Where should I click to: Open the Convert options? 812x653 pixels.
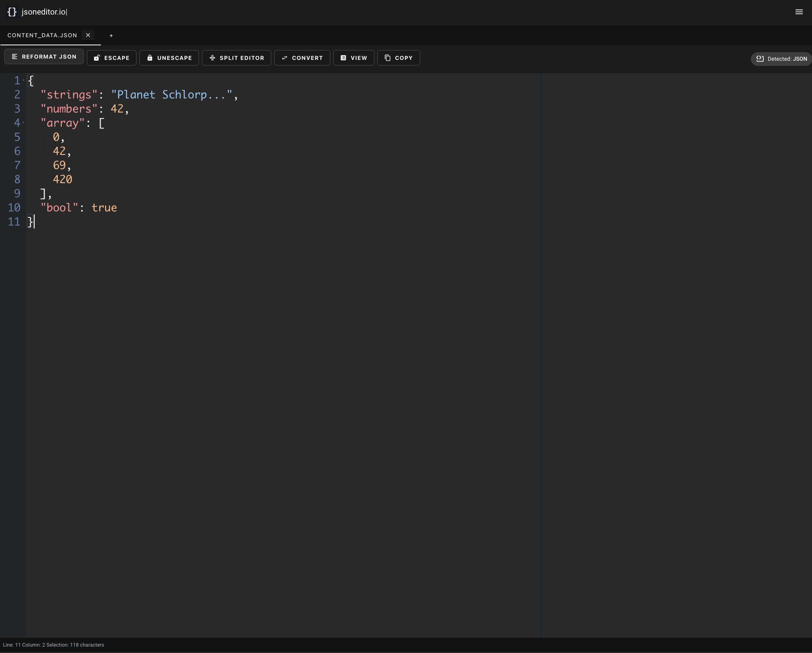click(x=302, y=58)
